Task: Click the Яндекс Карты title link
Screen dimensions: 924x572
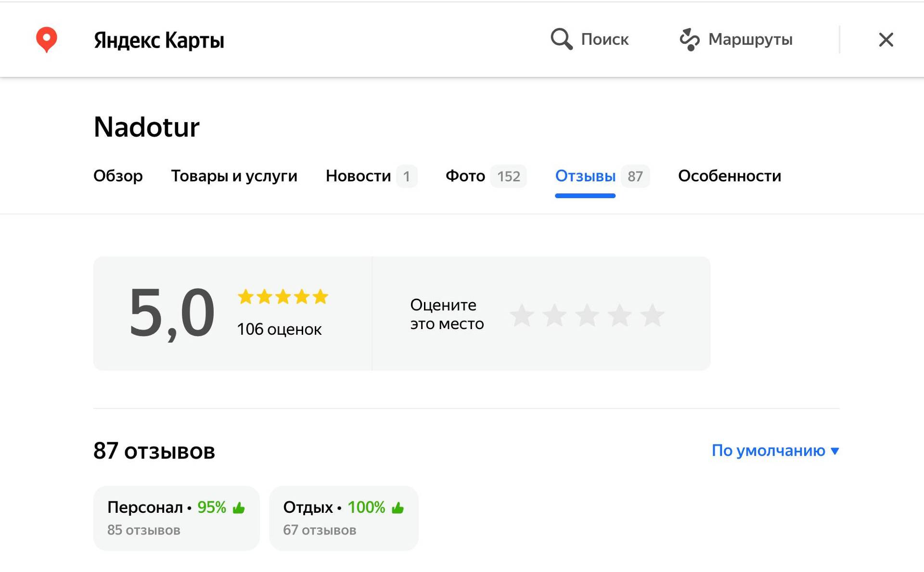Action: [159, 40]
